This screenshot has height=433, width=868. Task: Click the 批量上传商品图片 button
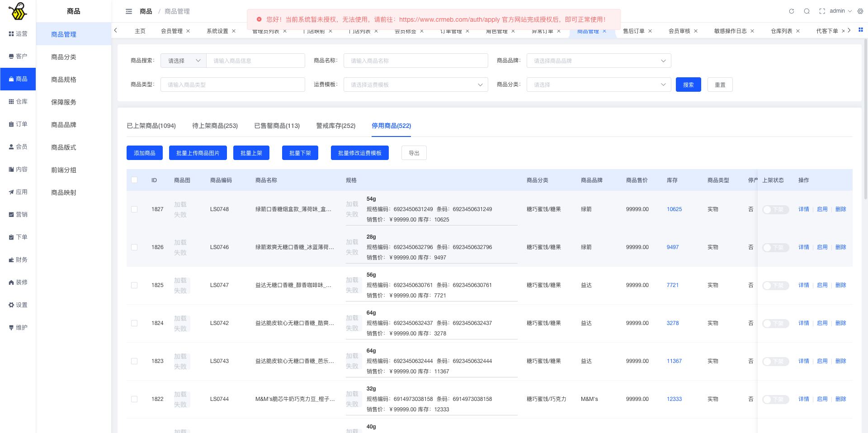pos(198,153)
